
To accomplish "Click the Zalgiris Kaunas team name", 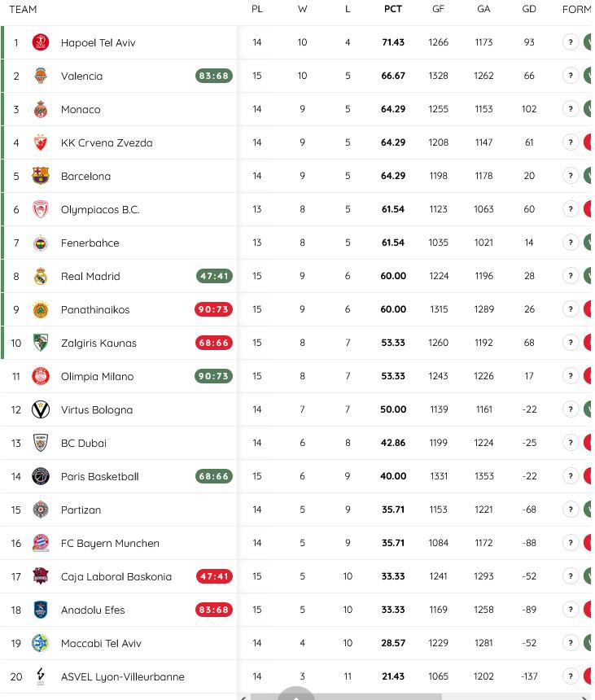I will [98, 343].
